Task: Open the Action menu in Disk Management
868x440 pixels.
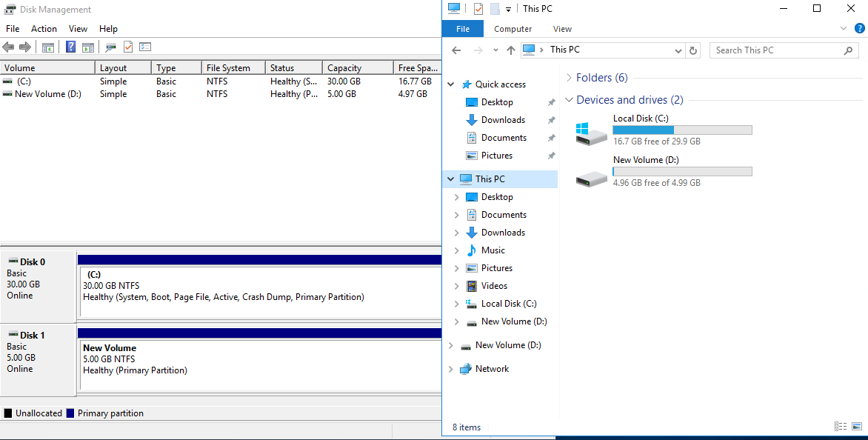Action: point(44,29)
